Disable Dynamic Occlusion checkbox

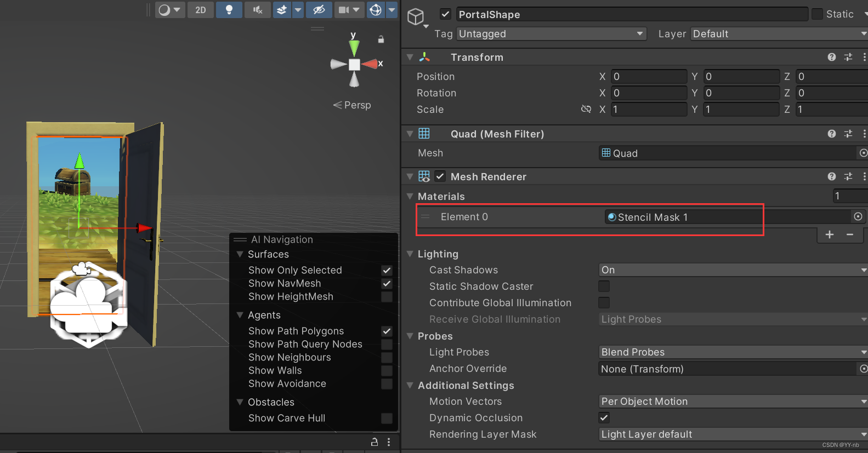click(604, 418)
